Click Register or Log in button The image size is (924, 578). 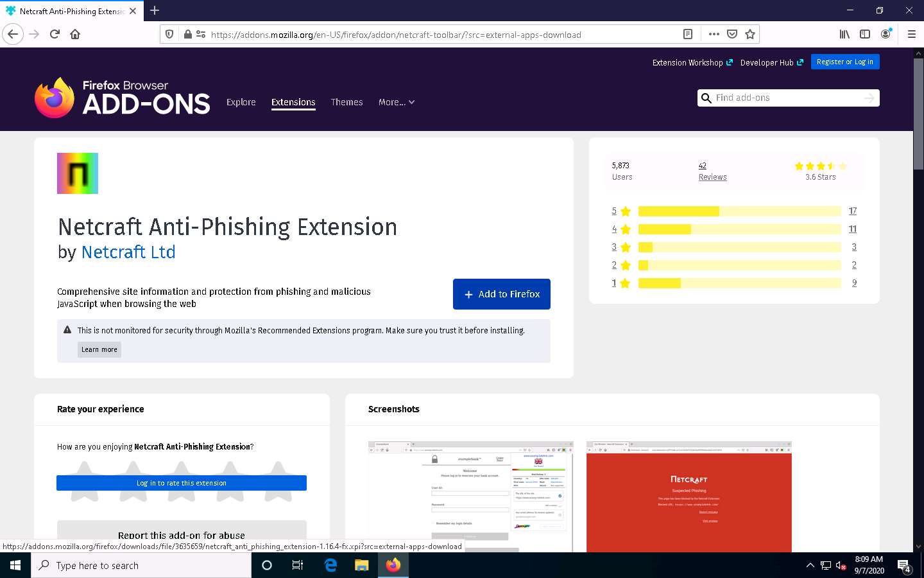coord(845,62)
